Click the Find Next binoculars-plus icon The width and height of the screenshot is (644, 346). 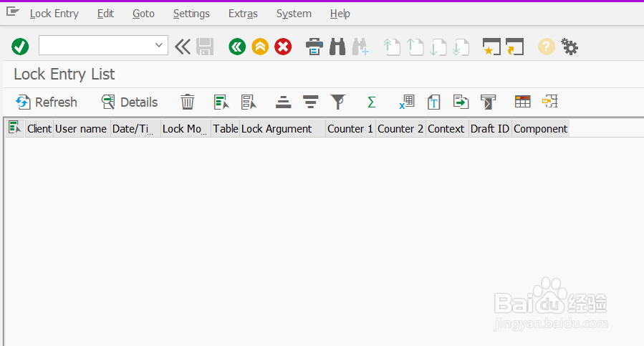(x=360, y=47)
